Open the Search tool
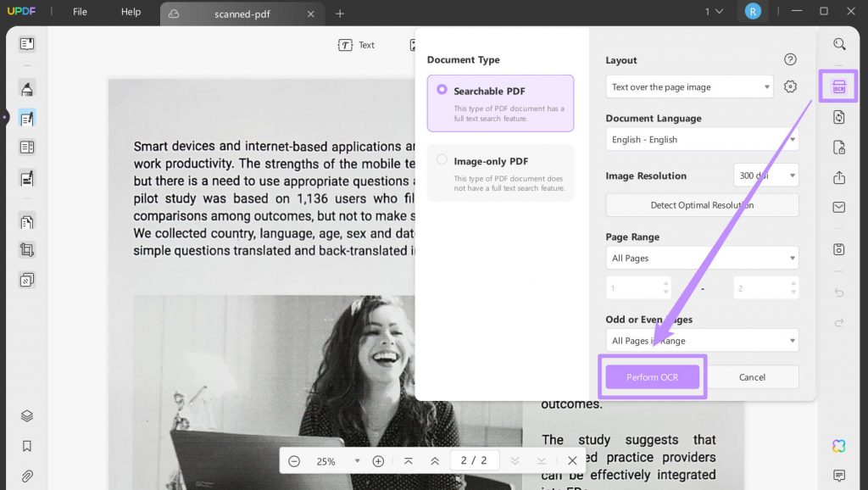The width and height of the screenshot is (868, 490). click(x=838, y=43)
